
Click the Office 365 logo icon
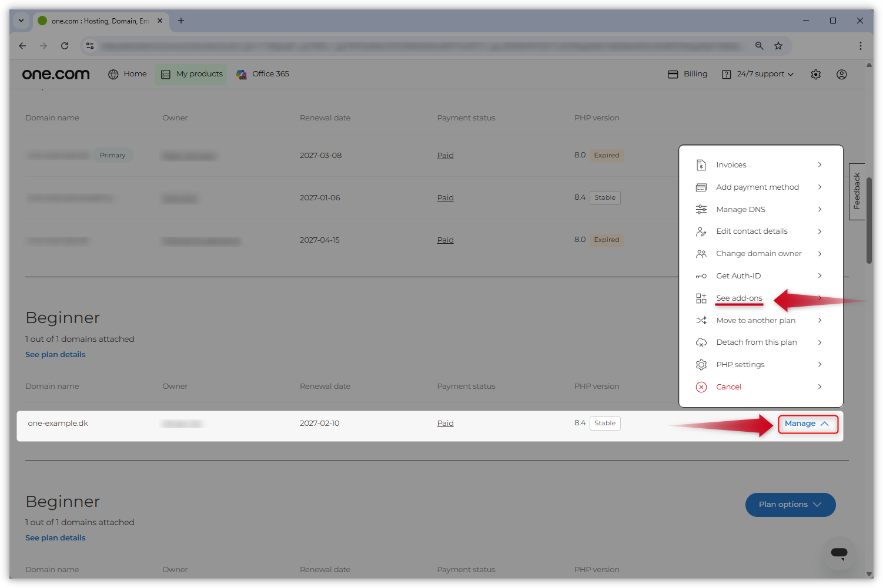point(242,74)
